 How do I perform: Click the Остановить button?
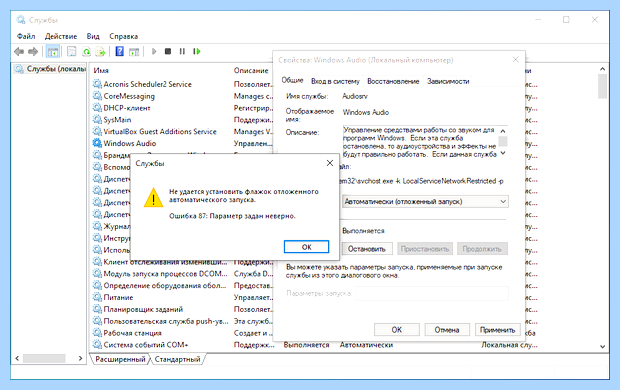(x=367, y=249)
